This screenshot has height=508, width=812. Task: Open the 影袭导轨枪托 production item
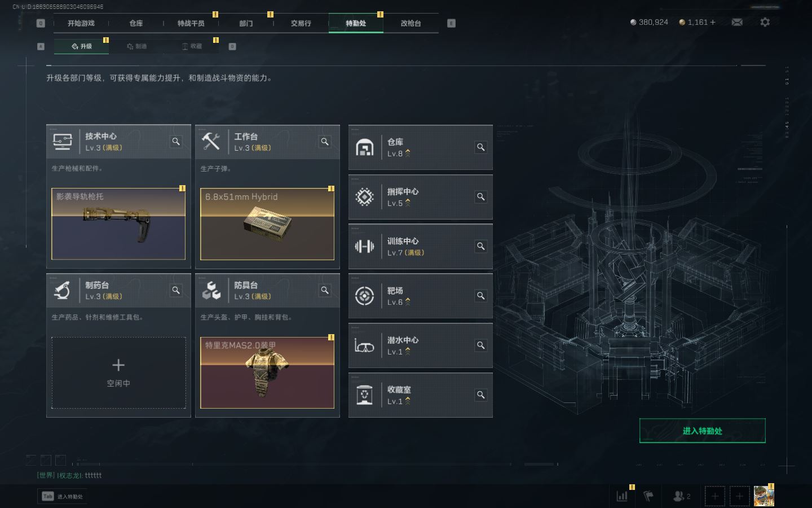click(x=118, y=224)
